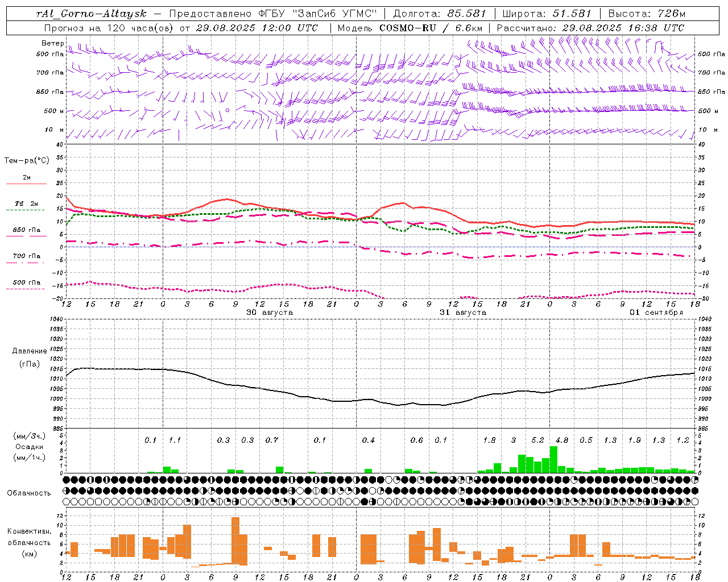Click the 4.8 three-hour precipitation value
Image resolution: width=728 pixels, height=582 pixels.
[x=561, y=440]
